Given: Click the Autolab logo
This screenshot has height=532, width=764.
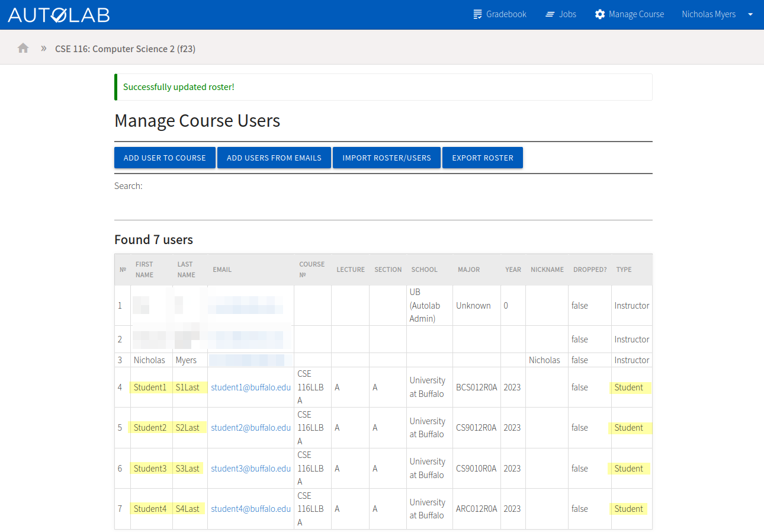Looking at the screenshot, I should point(59,15).
